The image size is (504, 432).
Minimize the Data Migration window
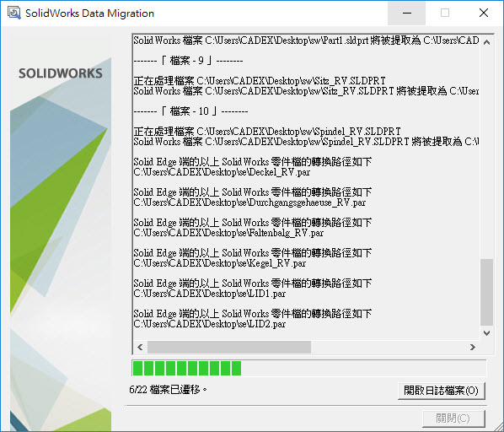[406, 13]
